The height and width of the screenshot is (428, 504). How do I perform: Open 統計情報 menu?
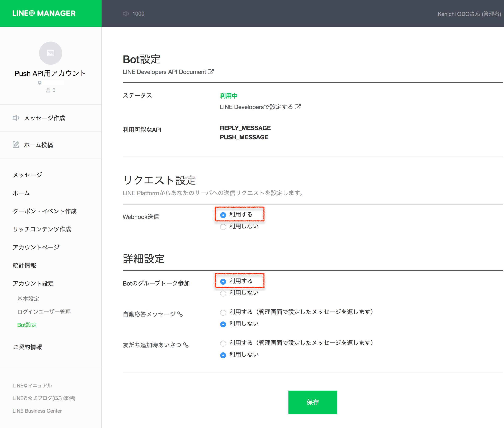[24, 265]
